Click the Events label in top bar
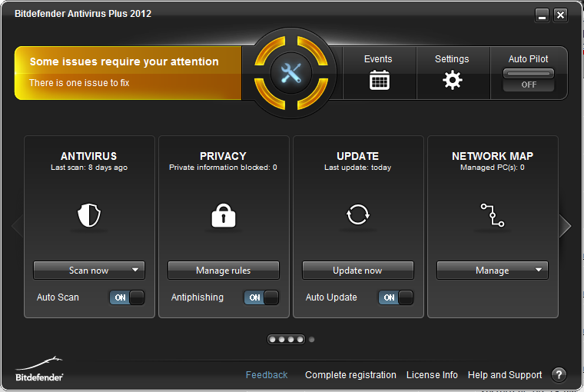Viewport: 584px width, 392px height. click(x=378, y=59)
